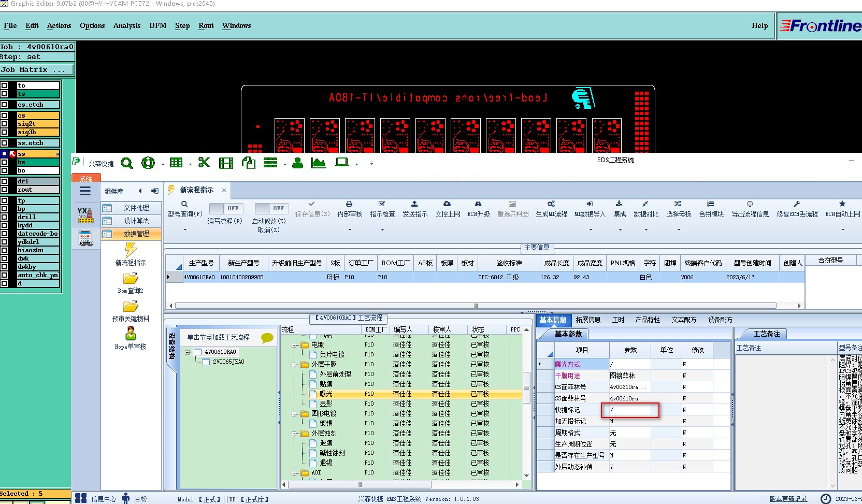
Task: Select 设计算法 in component library
Action: click(x=131, y=221)
